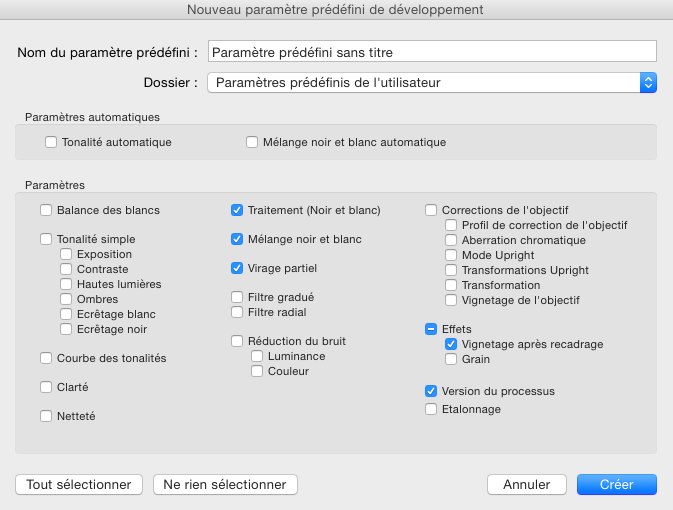Enable Hautes lumières checkbox

point(66,284)
